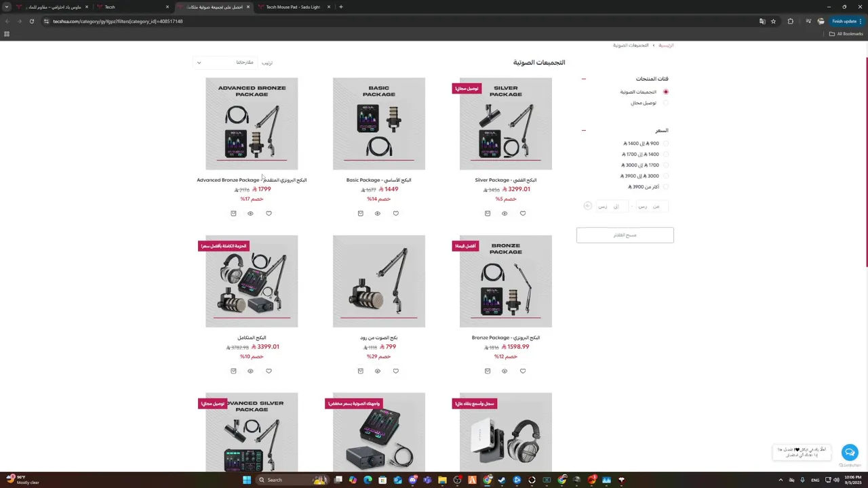Apply the custom price range button
Screen dimensions: 868x488
tap(588, 206)
